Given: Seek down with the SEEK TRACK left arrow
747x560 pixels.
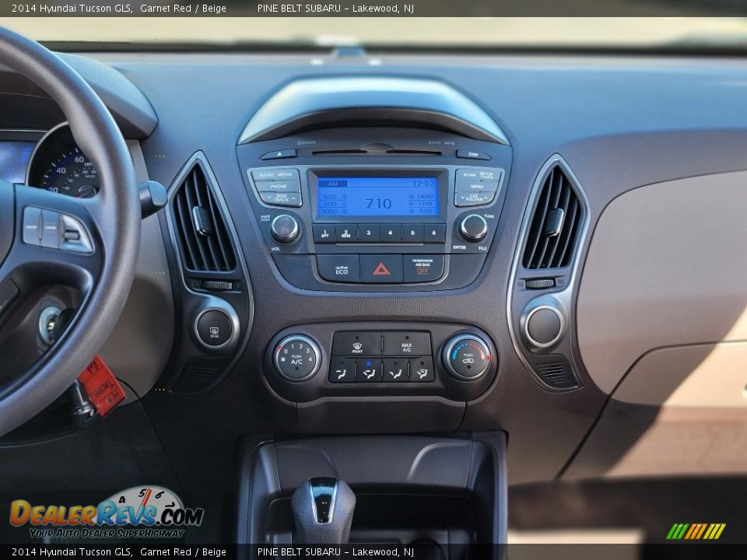Looking at the screenshot, I should [269, 198].
